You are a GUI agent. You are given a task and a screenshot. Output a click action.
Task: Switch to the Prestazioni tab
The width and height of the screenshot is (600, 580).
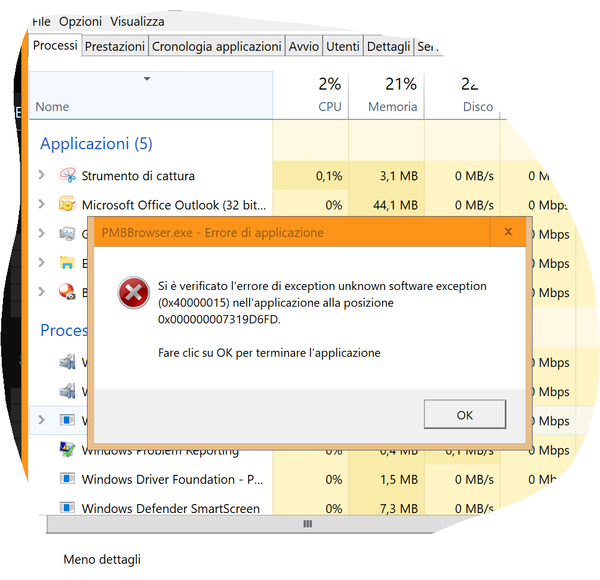click(x=115, y=46)
